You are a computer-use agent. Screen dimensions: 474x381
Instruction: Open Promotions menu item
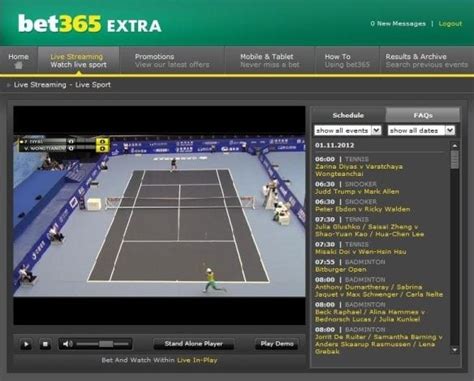pyautogui.click(x=172, y=61)
